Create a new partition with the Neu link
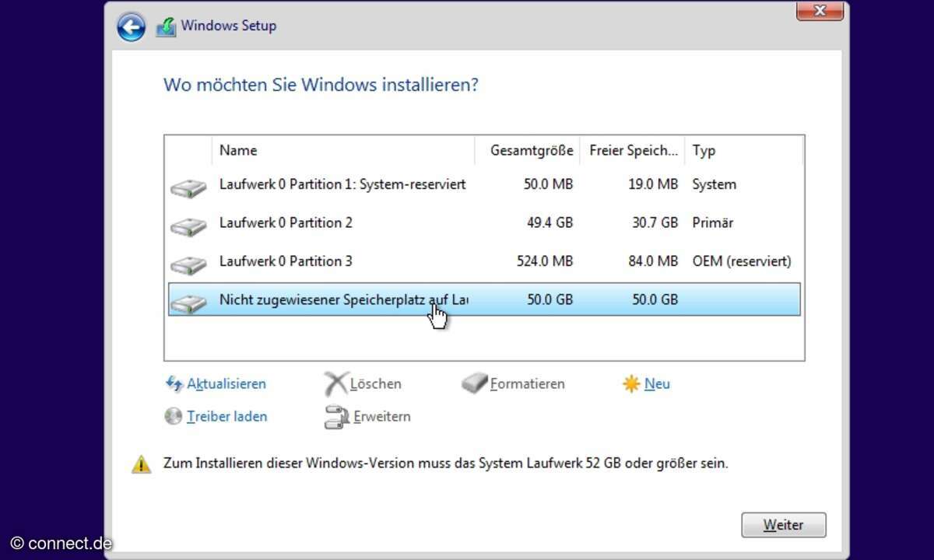934x560 pixels. [x=657, y=383]
